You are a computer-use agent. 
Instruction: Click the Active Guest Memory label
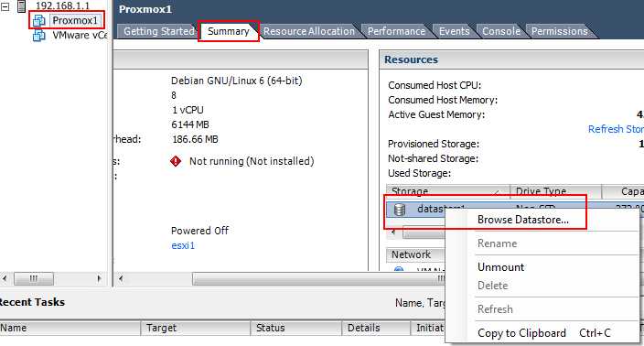pyautogui.click(x=436, y=114)
